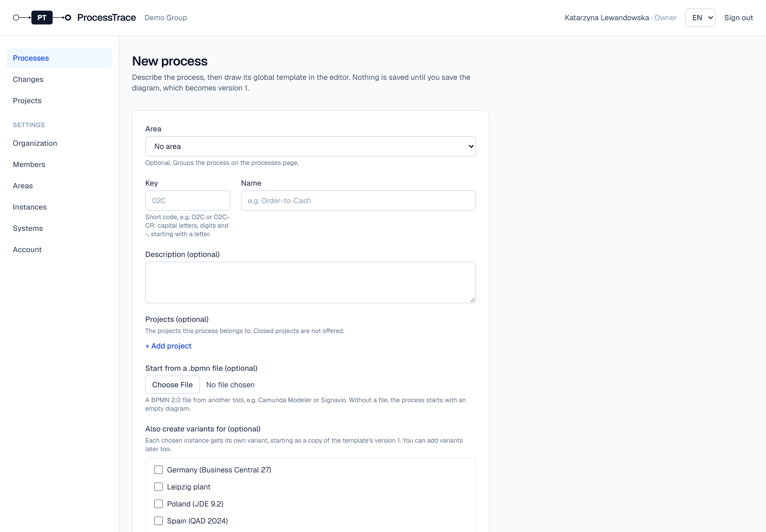
Task: Enable the Poland (JDE 9.2) variant checkbox
Action: [x=158, y=504]
